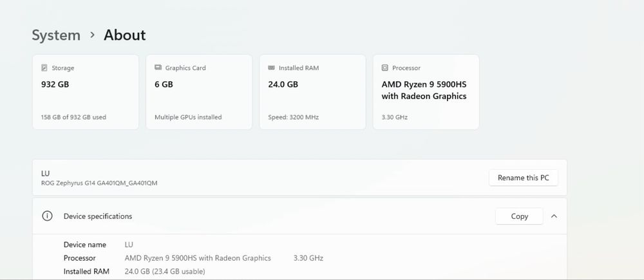Viewport: 644px width, 280px height.
Task: Go back to System via breadcrumb
Action: point(56,35)
